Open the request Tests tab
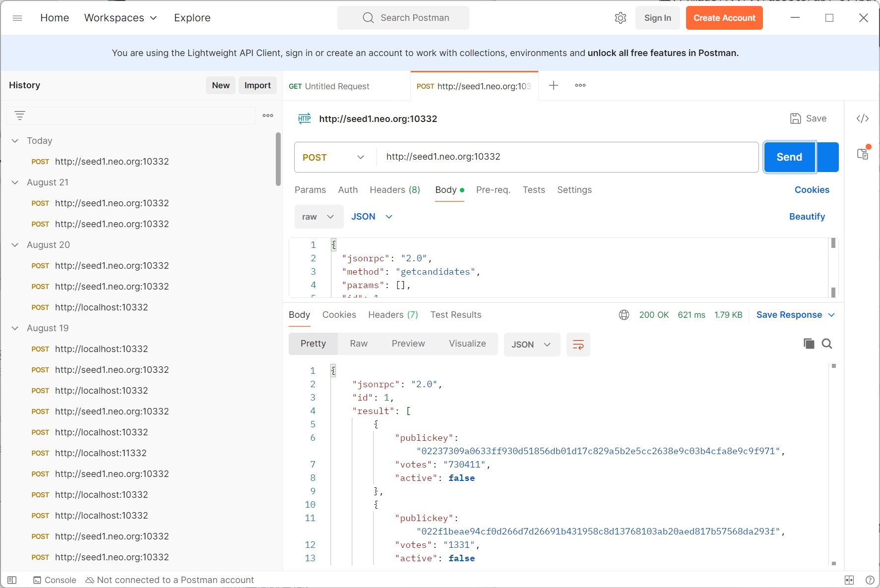Screen dimensions: 880x588 click(x=534, y=190)
